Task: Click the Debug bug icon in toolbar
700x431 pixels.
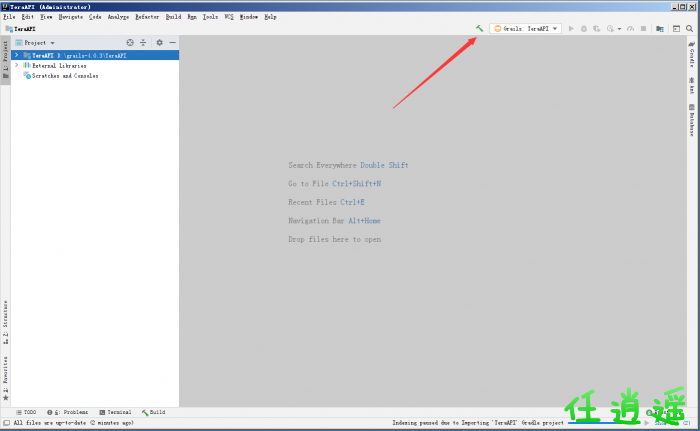Action: (x=583, y=29)
